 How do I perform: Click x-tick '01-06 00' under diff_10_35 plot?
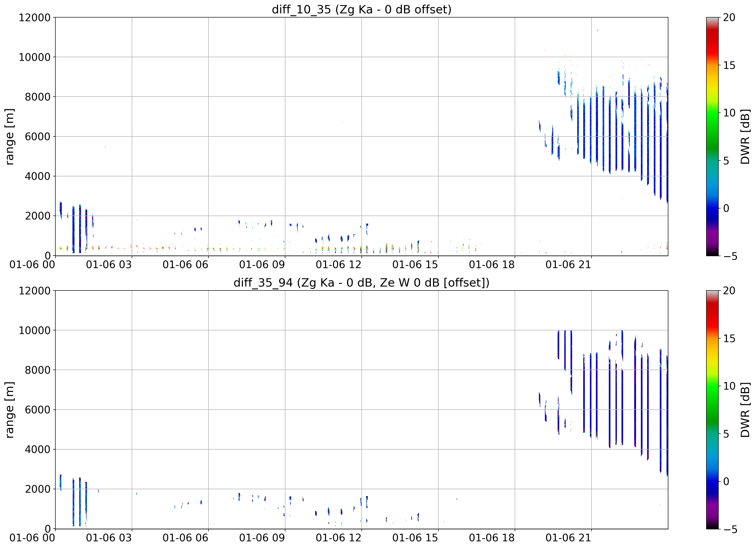coord(32,265)
